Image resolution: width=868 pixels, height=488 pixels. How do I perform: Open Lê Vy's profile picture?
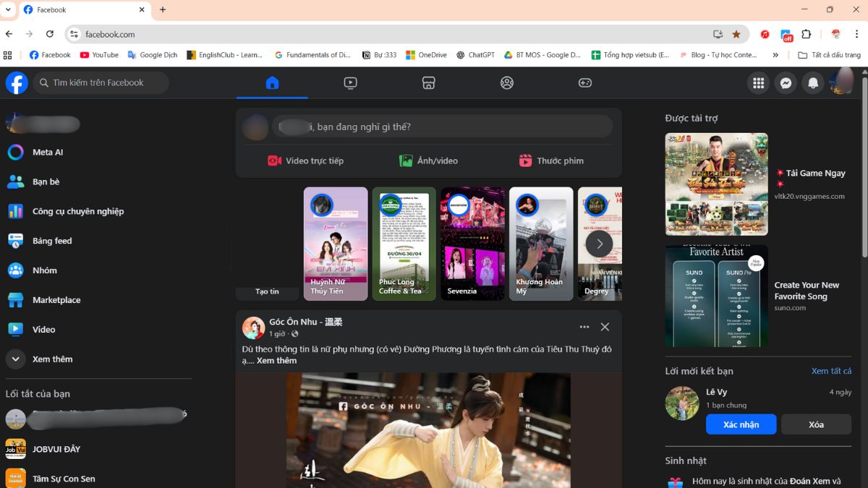pos(682,403)
